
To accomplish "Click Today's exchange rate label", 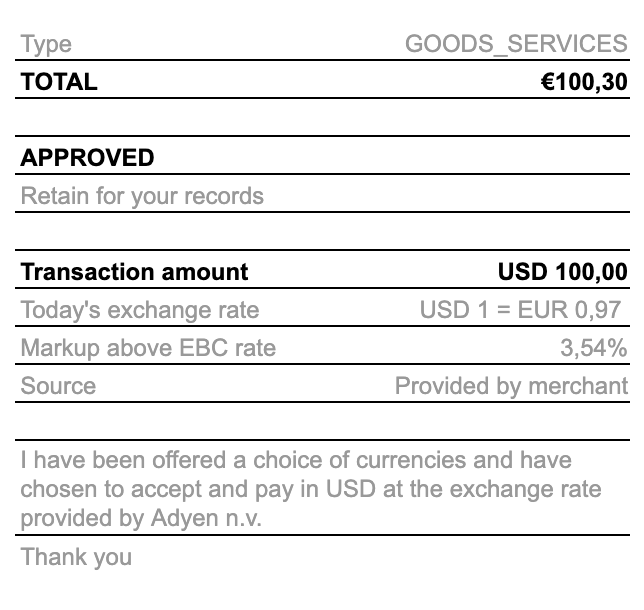I will (140, 310).
